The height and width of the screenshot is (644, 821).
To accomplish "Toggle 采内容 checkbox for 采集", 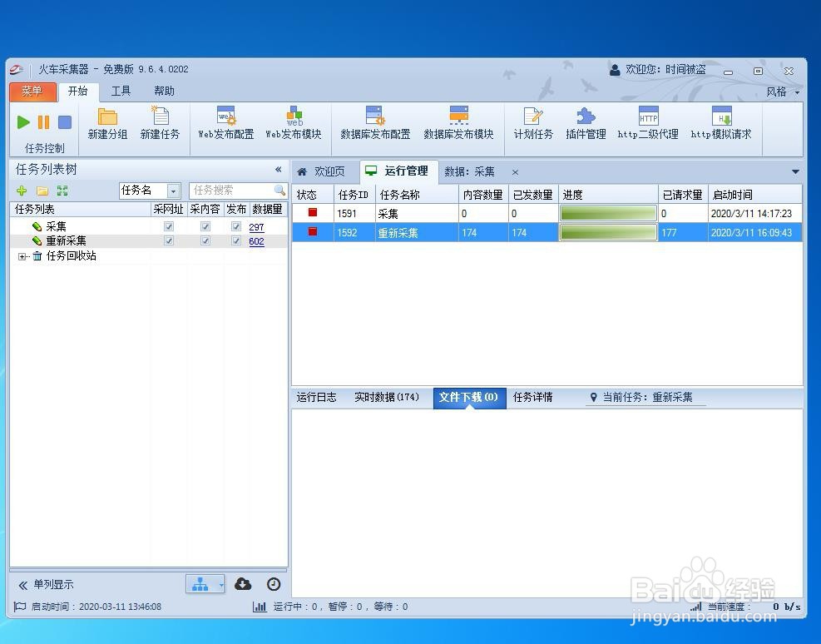I will [x=205, y=226].
